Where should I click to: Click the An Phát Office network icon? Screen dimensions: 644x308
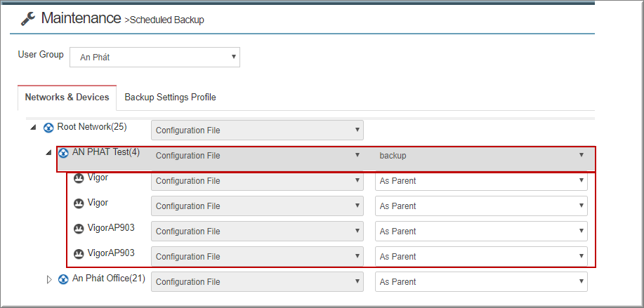(x=63, y=279)
